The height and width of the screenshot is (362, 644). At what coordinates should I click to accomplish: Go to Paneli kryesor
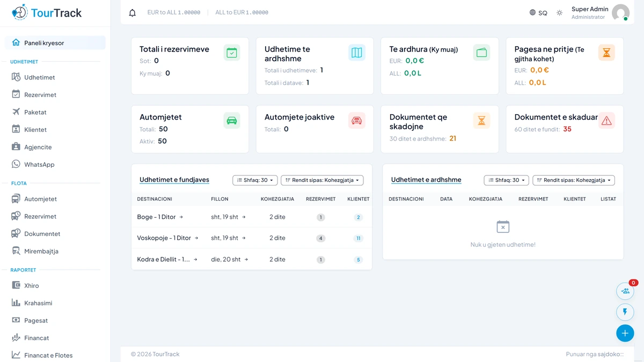(x=55, y=43)
